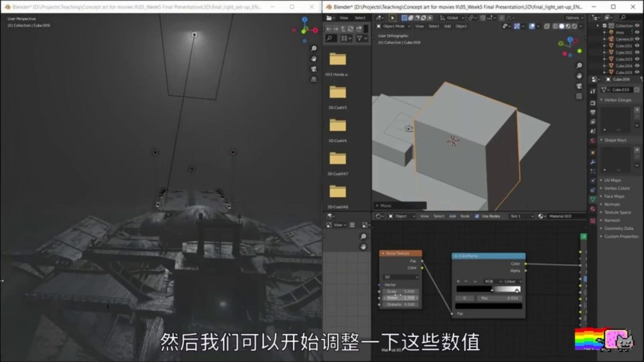Viewport: 644px width, 362px height.
Task: Expand the UV Maps panel
Action: coord(612,180)
